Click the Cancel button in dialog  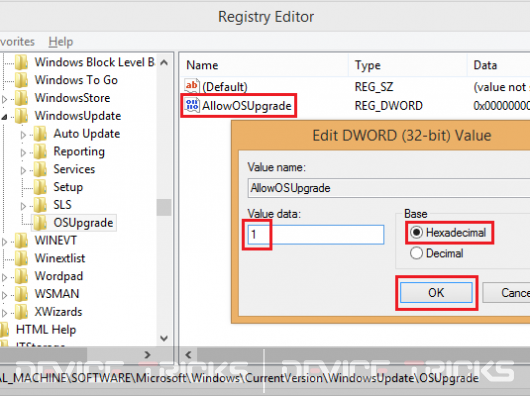[x=506, y=293]
